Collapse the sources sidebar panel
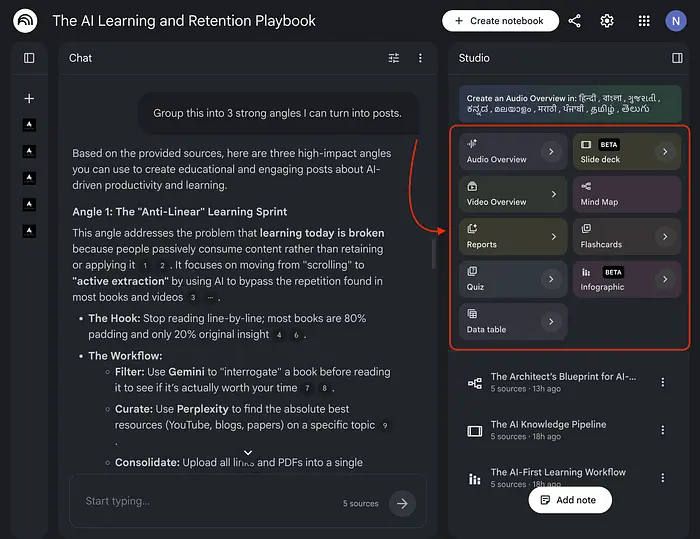This screenshot has width=700, height=539. 29,58
